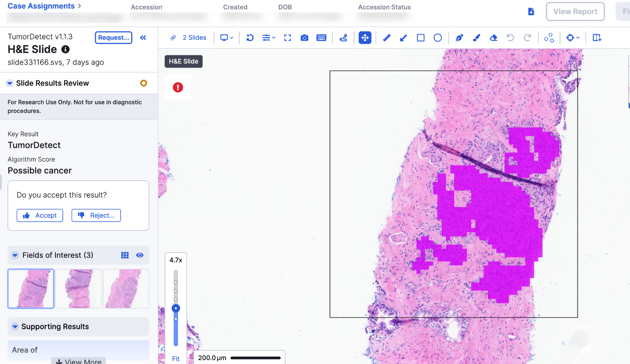Pick the eraser tool

pos(493,38)
